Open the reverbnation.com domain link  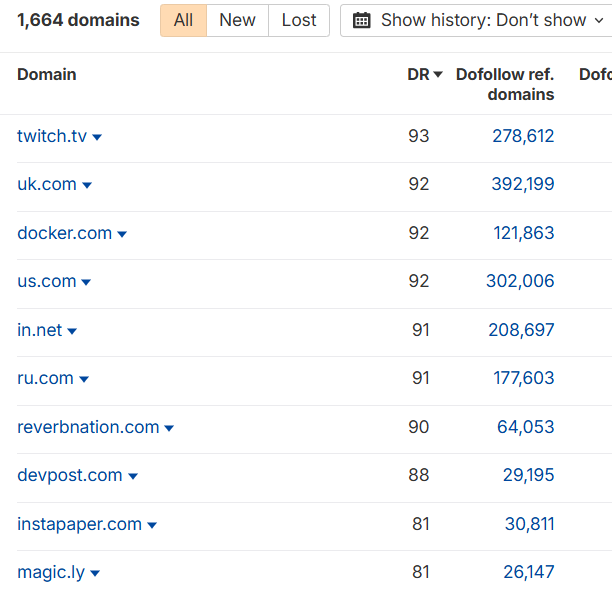(x=88, y=427)
